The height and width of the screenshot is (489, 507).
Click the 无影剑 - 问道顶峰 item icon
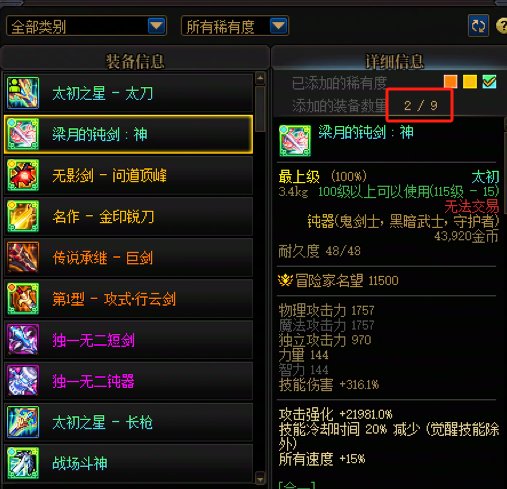tap(23, 175)
